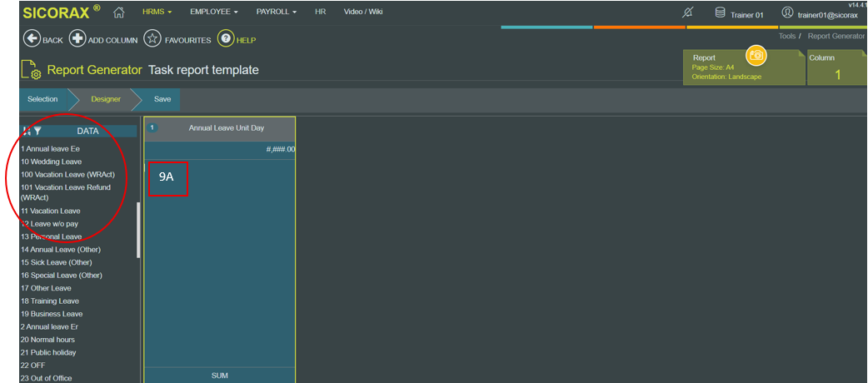The height and width of the screenshot is (383, 868).
Task: Select '100 Vacation Leave (WRAct)' item
Action: [x=67, y=174]
